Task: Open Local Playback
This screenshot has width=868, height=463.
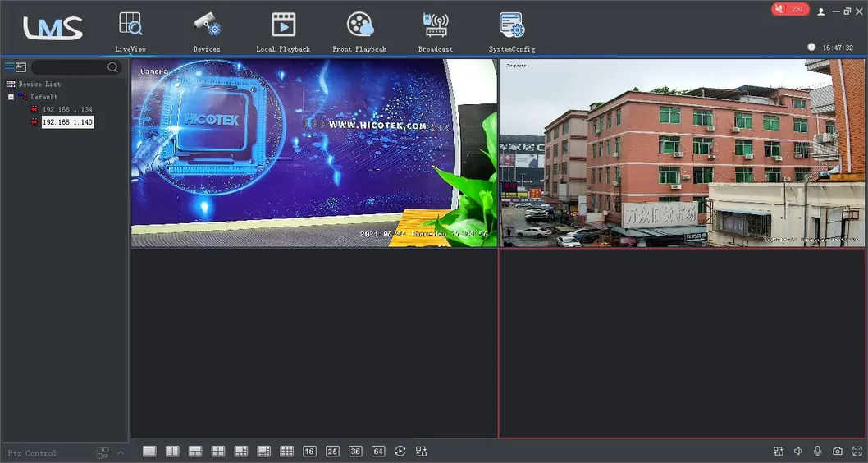Action: point(283,31)
